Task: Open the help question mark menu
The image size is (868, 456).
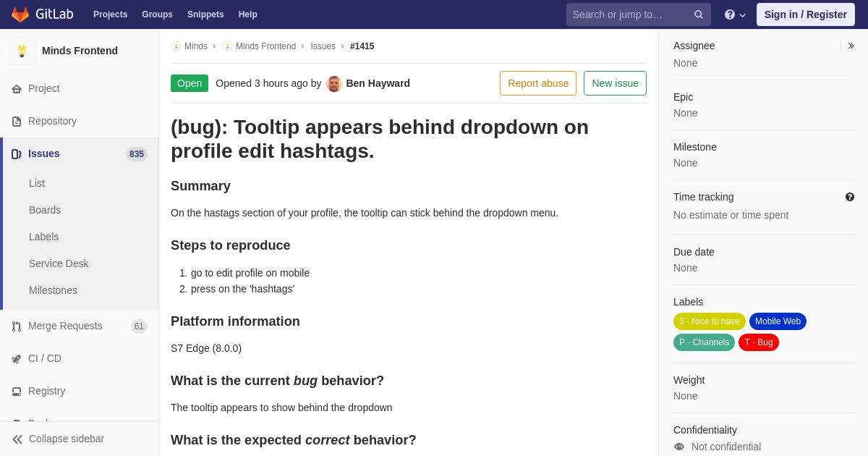Action: pyautogui.click(x=735, y=14)
